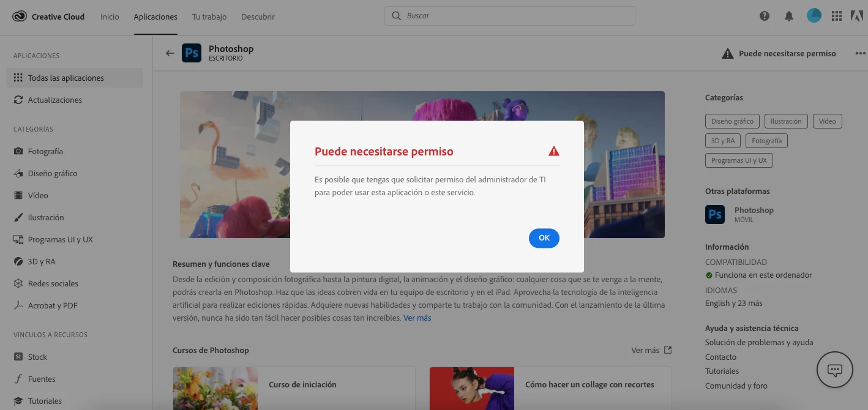868x410 pixels.
Task: Open Tutoriales in the left sidebar
Action: (x=75, y=401)
